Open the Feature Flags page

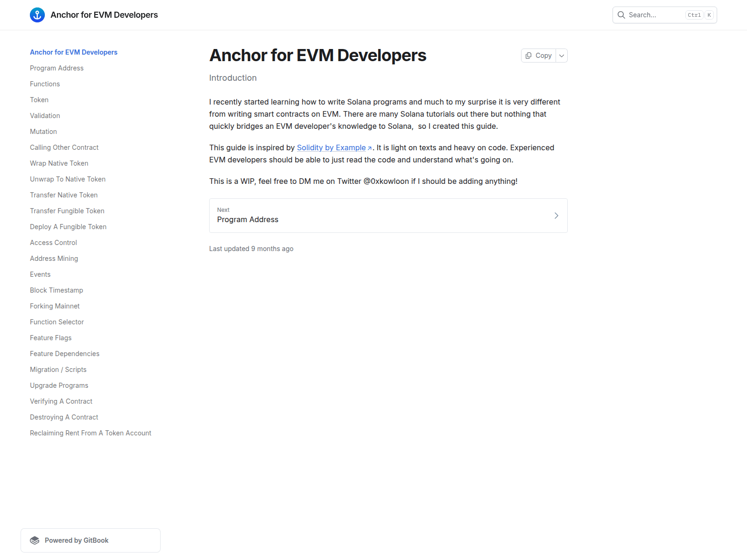click(x=51, y=338)
